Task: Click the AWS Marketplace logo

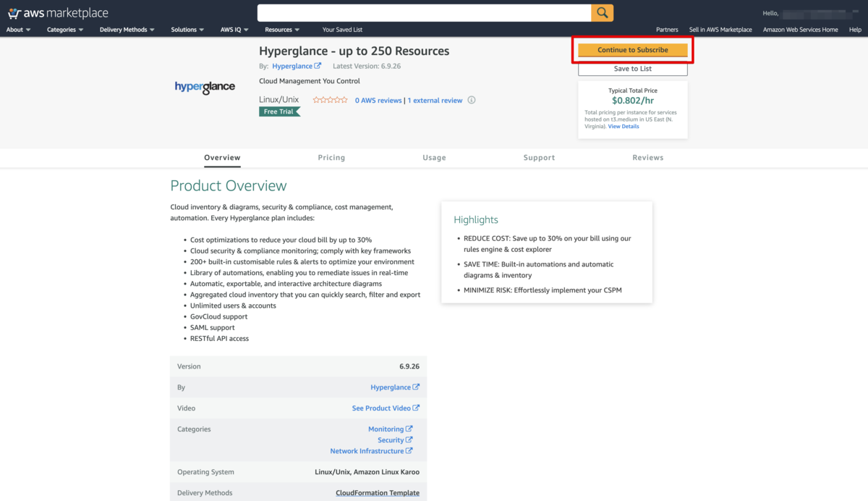Action: [58, 12]
